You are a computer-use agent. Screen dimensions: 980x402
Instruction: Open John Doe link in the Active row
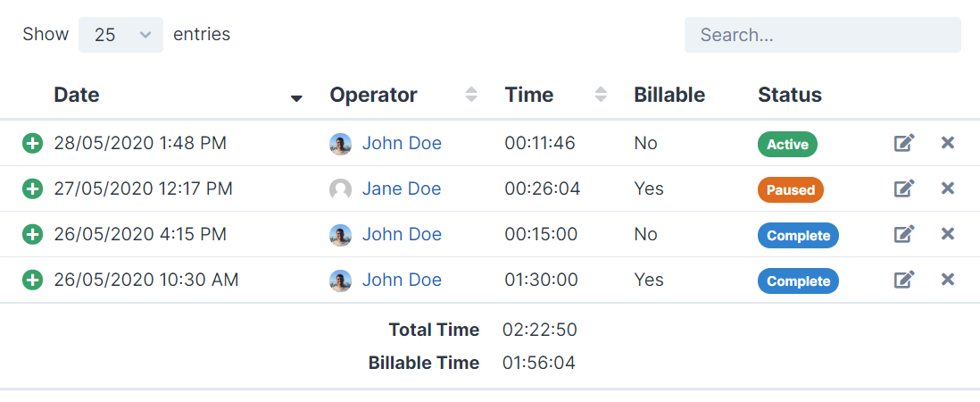[x=402, y=143]
